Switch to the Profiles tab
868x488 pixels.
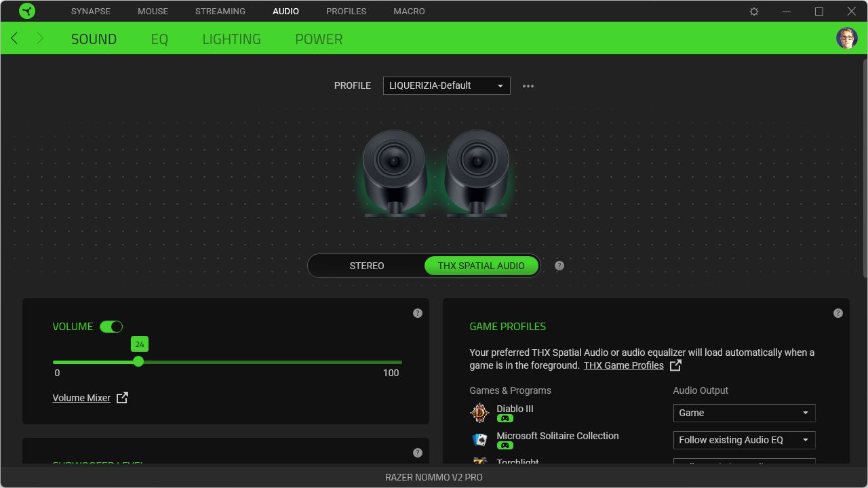tap(346, 12)
